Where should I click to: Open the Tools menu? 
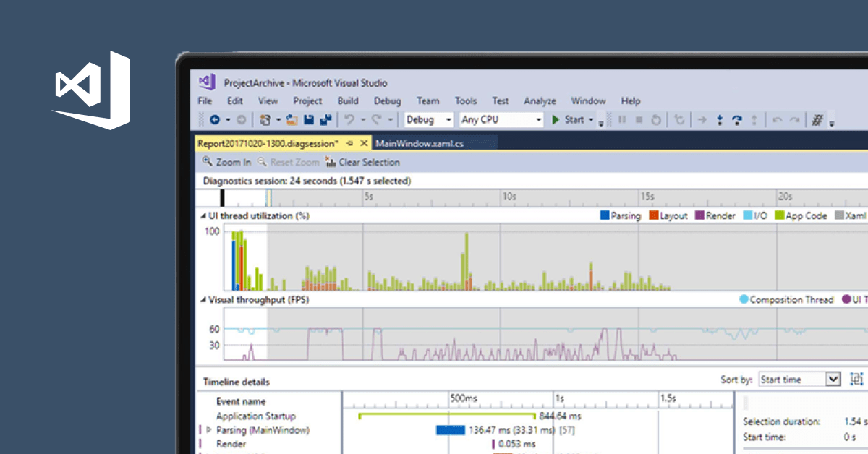(466, 101)
